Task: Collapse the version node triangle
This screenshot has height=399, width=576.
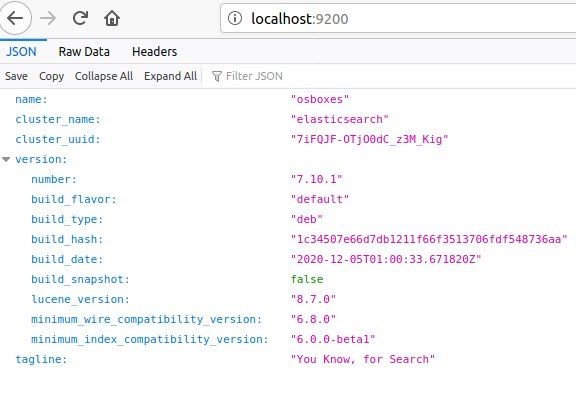Action: click(6, 159)
